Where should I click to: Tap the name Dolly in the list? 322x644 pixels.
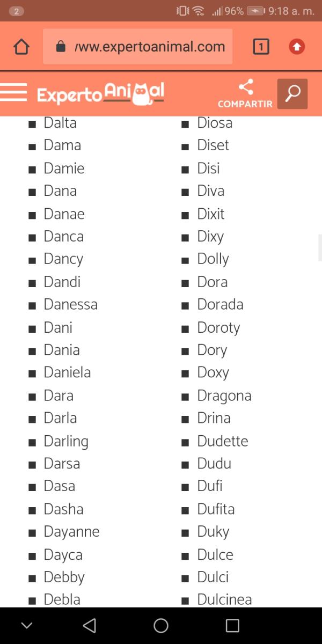pyautogui.click(x=213, y=259)
